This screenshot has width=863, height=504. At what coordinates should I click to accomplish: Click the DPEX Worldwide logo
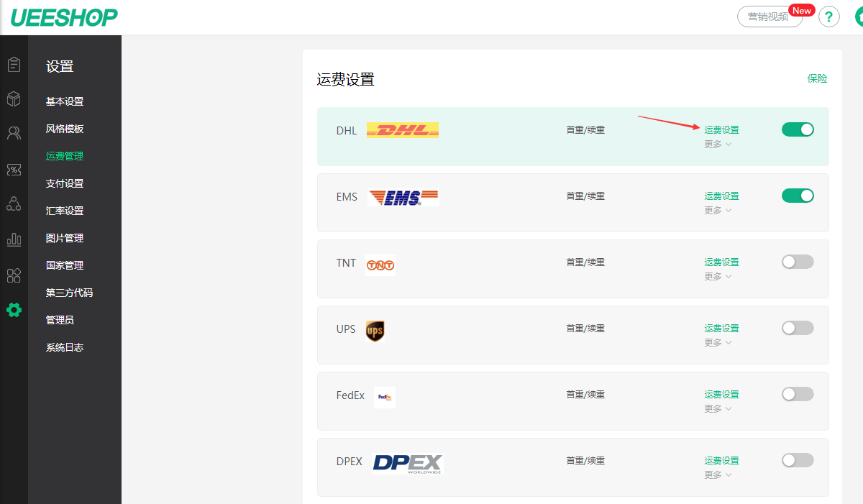pos(408,463)
